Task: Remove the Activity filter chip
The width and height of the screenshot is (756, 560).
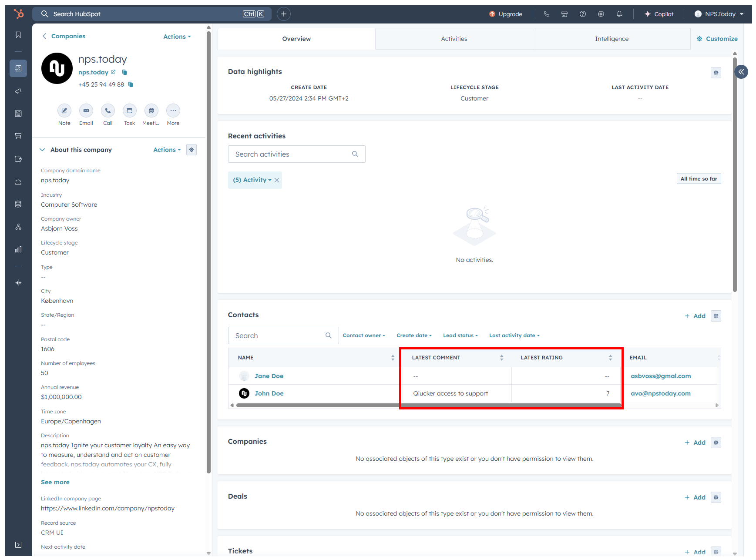Action: click(277, 180)
